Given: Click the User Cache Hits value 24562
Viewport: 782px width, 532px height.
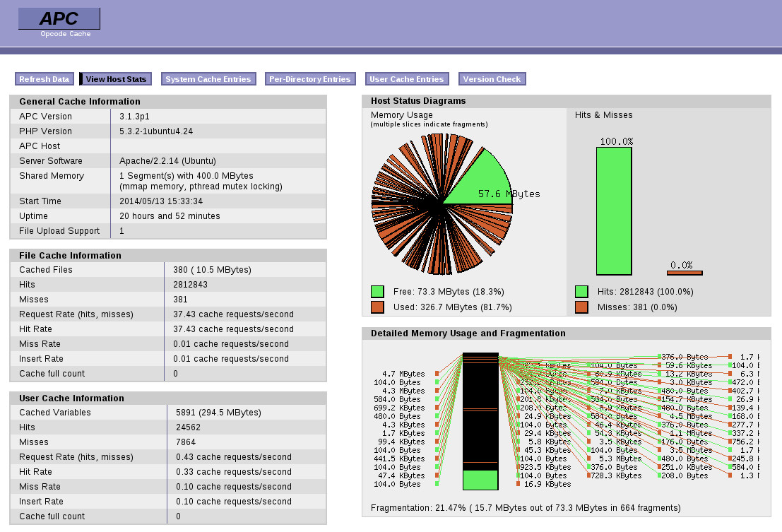Looking at the screenshot, I should tap(188, 427).
